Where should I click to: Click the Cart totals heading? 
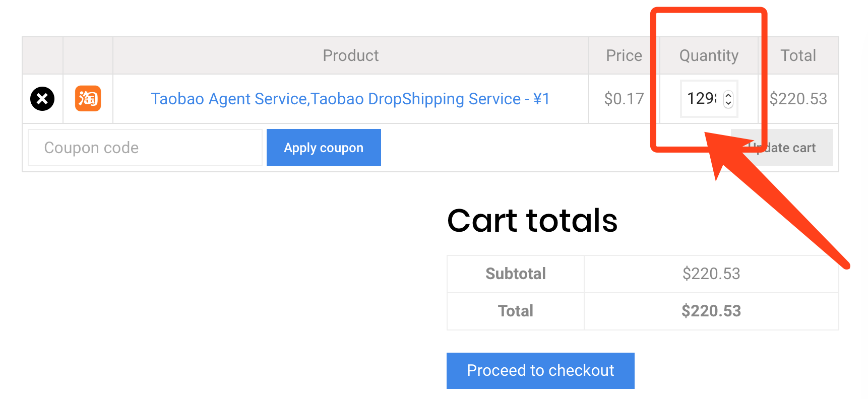point(532,221)
